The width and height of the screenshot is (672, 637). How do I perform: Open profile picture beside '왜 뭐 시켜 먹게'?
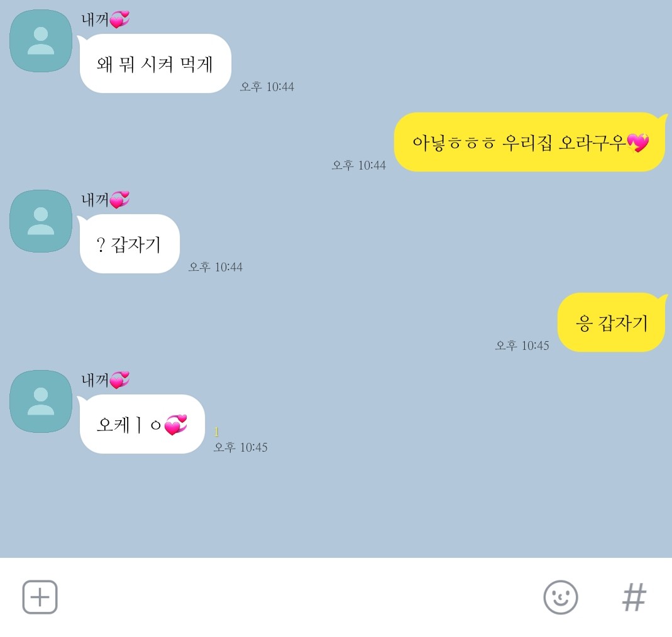(41, 41)
